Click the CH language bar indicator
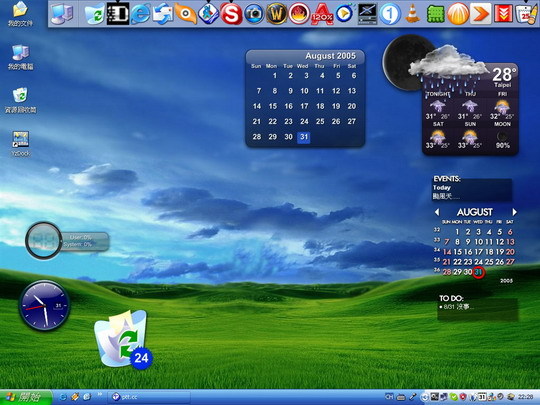The width and height of the screenshot is (540, 405). [389, 397]
